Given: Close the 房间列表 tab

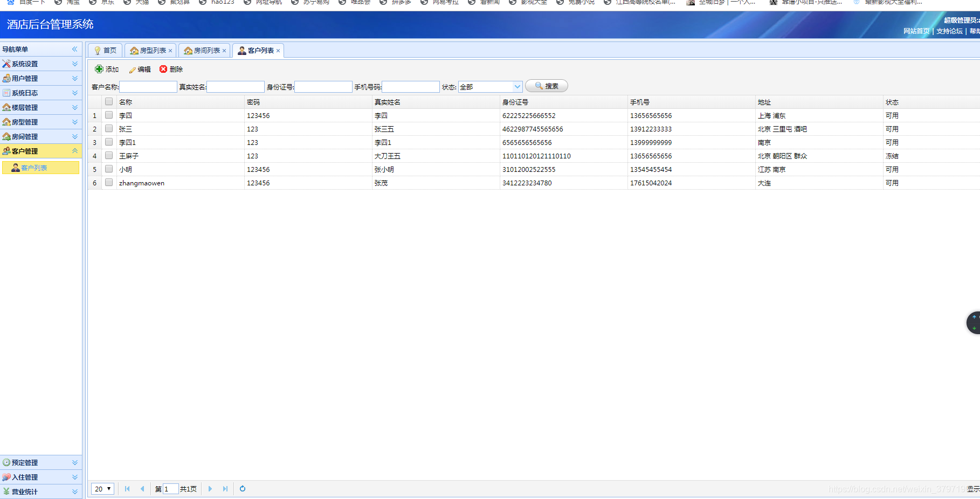Looking at the screenshot, I should coord(224,51).
